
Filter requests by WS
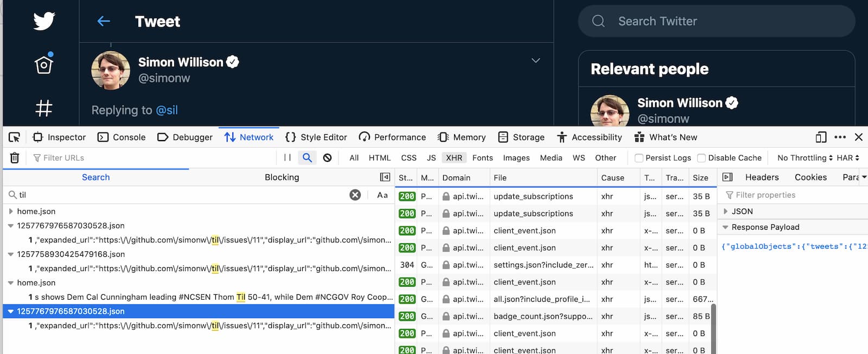click(579, 158)
